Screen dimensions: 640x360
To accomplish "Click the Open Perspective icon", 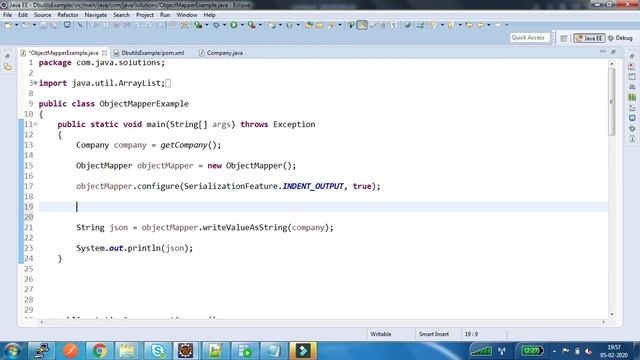I will coord(564,38).
